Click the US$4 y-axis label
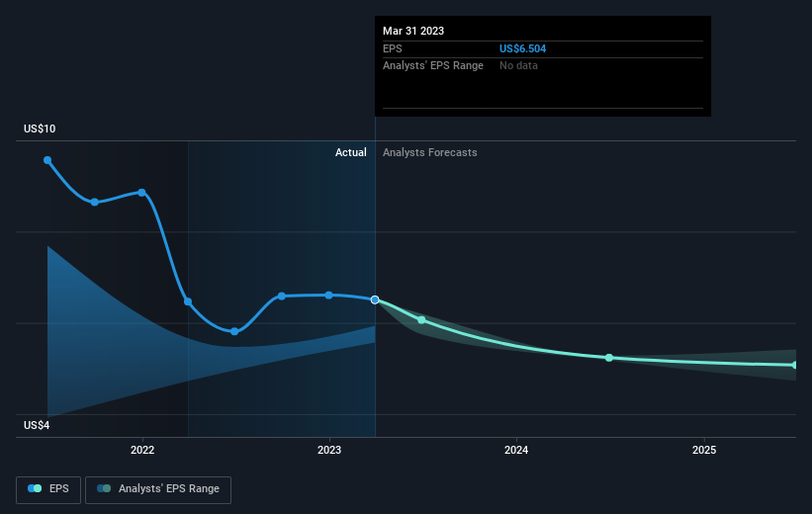 (37, 425)
